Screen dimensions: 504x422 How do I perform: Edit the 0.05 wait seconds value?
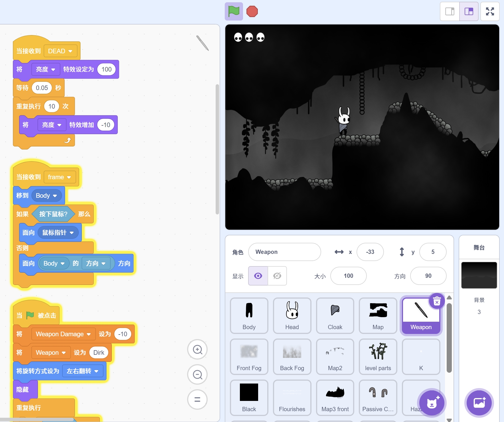tap(42, 88)
